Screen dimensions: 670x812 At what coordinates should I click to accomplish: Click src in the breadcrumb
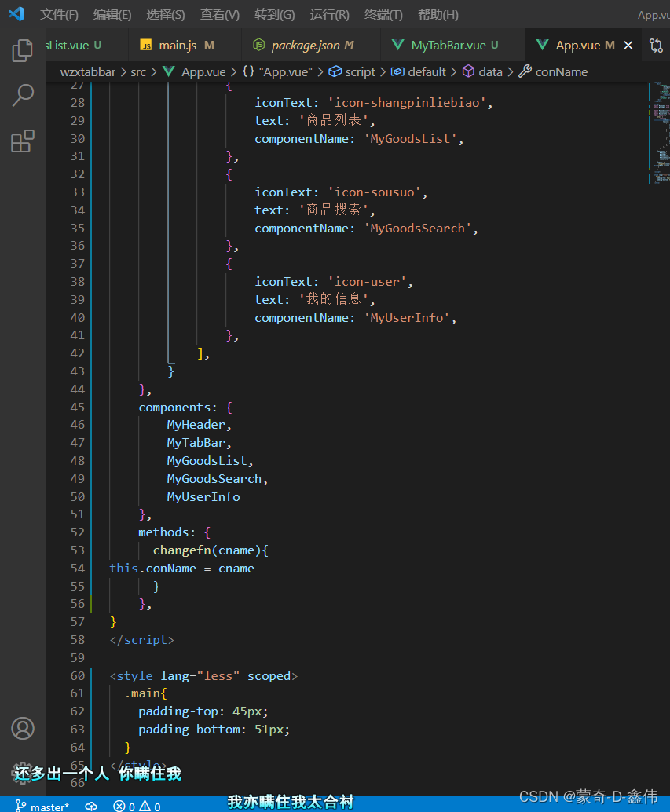pyautogui.click(x=138, y=72)
